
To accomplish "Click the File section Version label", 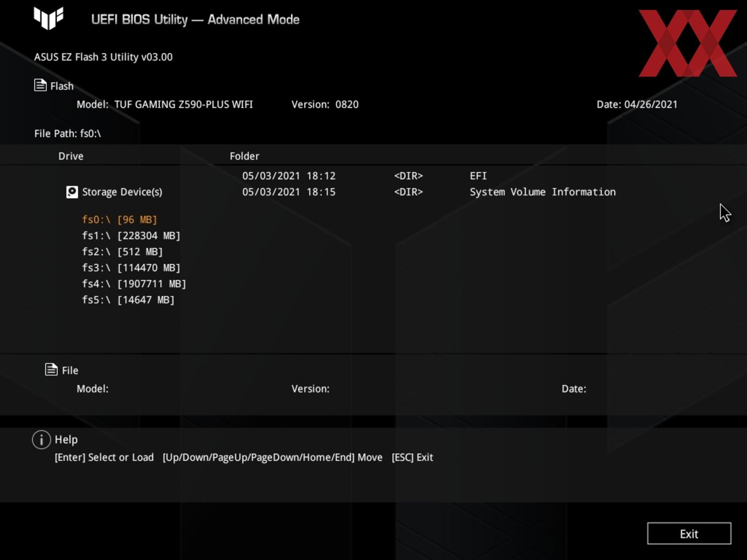I will click(x=310, y=389).
